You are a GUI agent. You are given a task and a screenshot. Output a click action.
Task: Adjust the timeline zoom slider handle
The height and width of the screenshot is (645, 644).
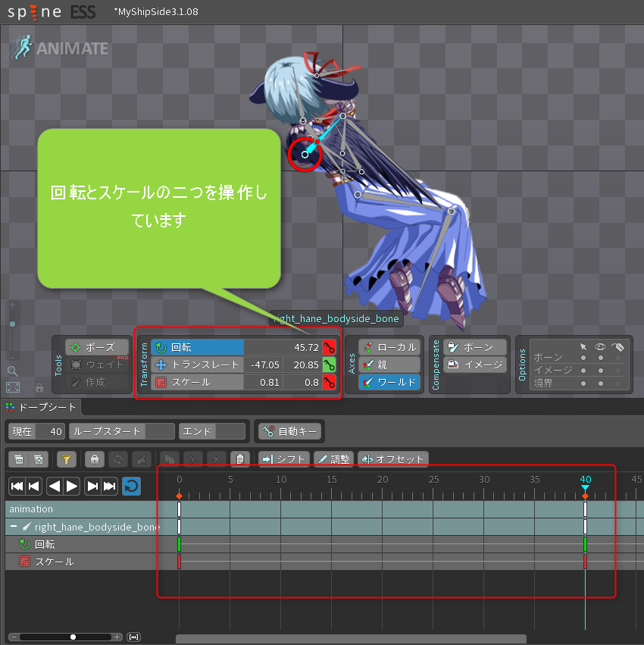[x=73, y=637]
